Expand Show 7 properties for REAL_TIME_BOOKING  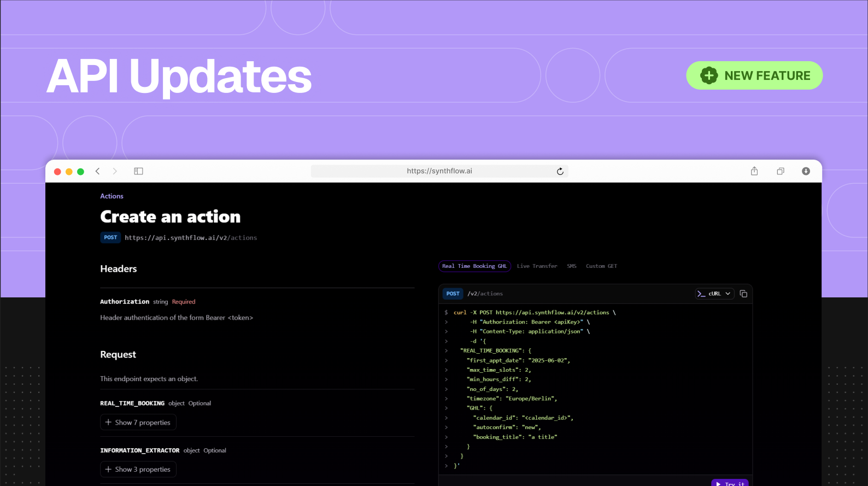138,423
